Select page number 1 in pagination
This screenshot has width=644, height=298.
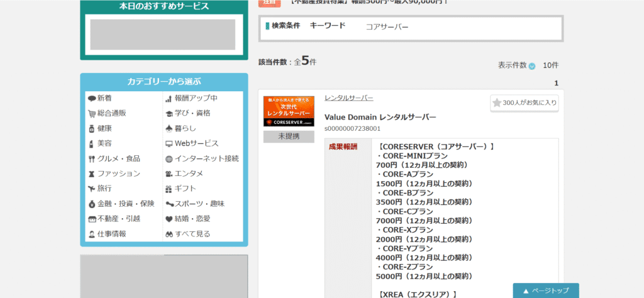556,84
